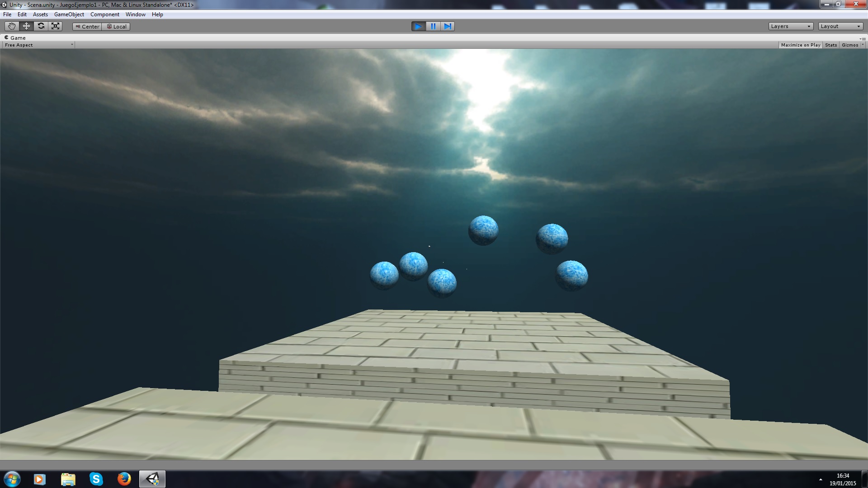Toggle Local/Global handle rotation
The height and width of the screenshot is (488, 868).
click(x=116, y=27)
